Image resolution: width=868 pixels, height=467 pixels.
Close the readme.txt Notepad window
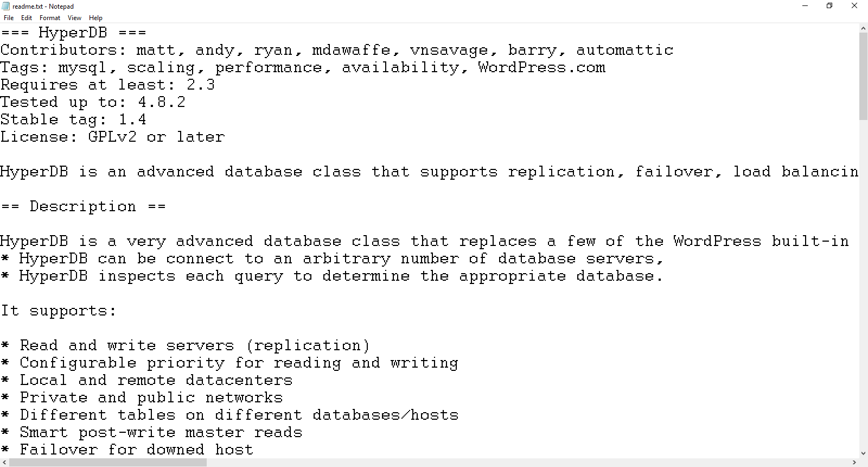click(x=855, y=6)
